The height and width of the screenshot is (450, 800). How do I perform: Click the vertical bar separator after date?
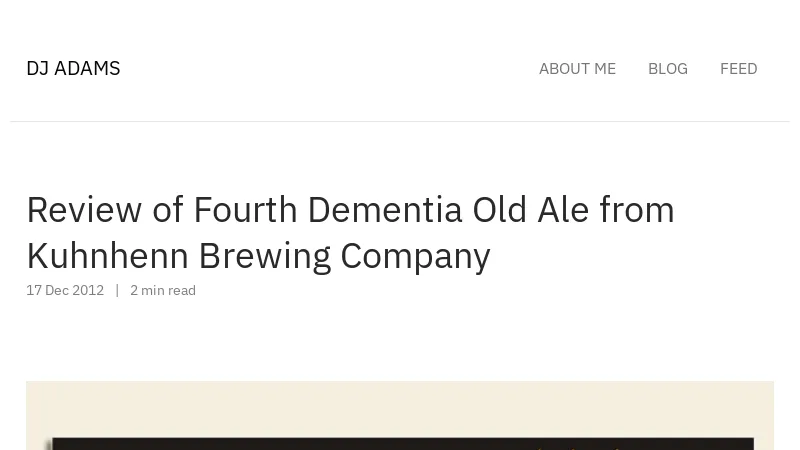click(x=117, y=290)
